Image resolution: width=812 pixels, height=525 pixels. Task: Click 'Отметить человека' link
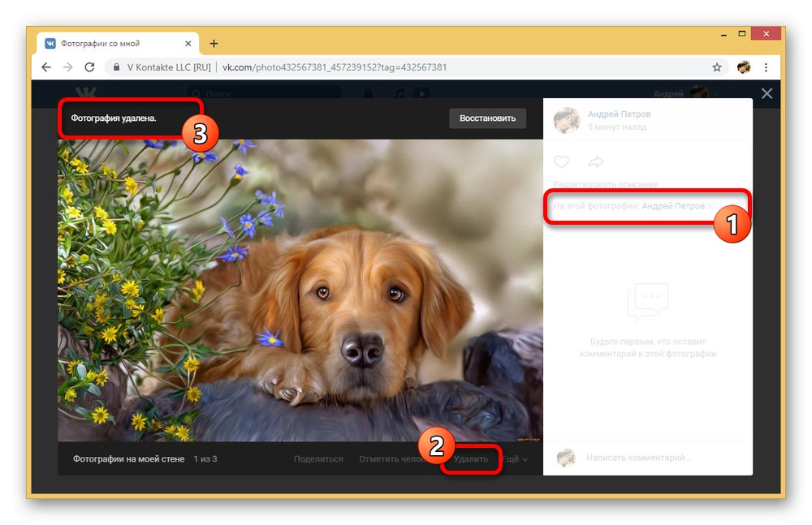(394, 458)
